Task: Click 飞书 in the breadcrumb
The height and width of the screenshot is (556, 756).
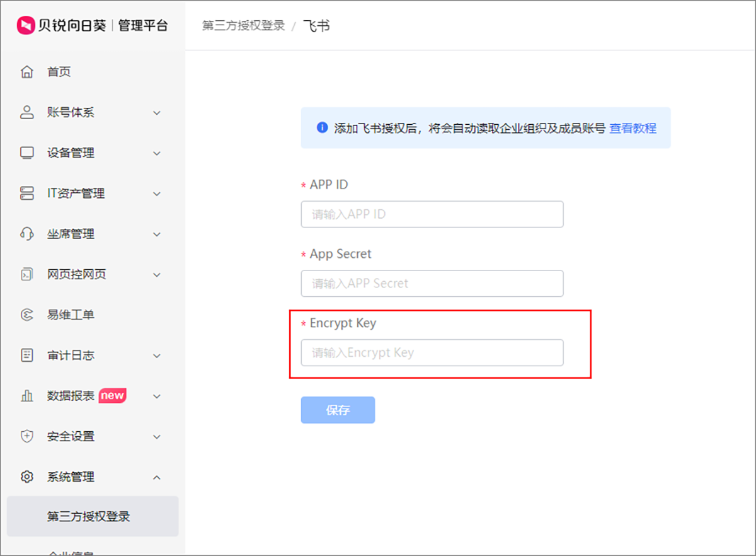Action: (x=316, y=26)
